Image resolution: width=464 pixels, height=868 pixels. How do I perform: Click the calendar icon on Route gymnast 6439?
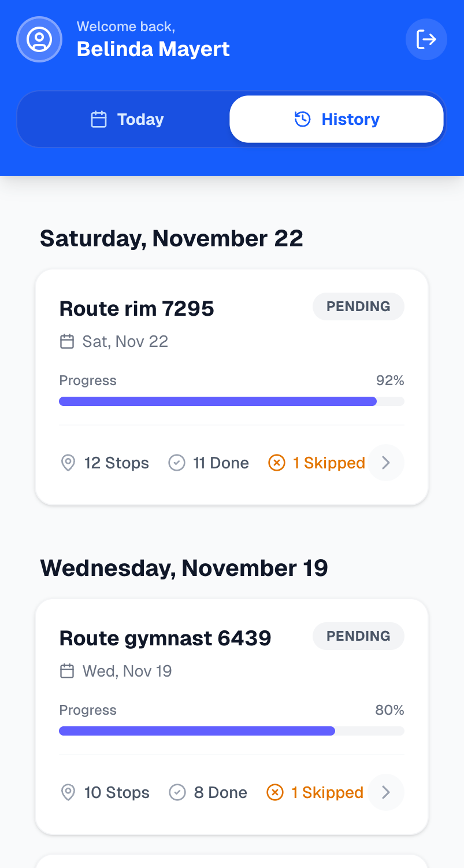pyautogui.click(x=67, y=671)
